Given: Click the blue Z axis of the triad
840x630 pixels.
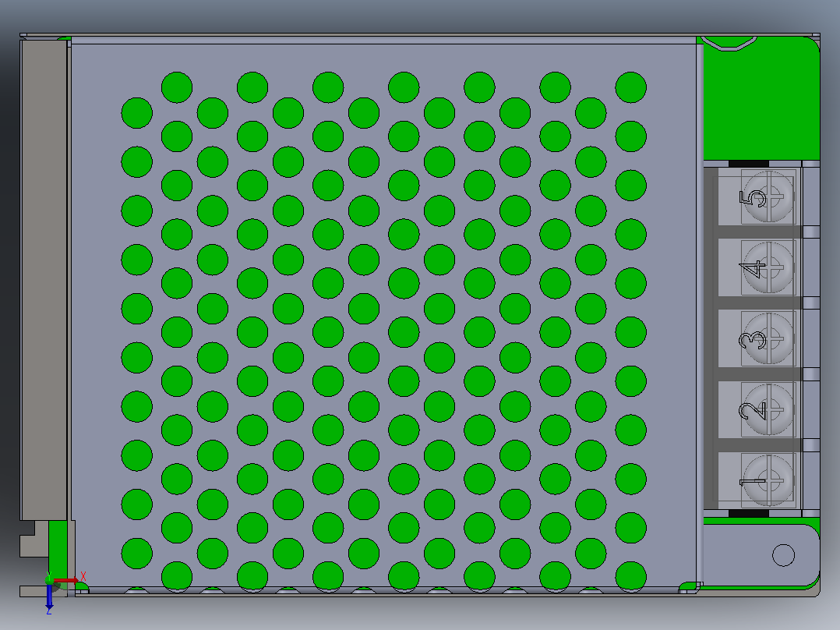Looking at the screenshot, I should [x=49, y=596].
